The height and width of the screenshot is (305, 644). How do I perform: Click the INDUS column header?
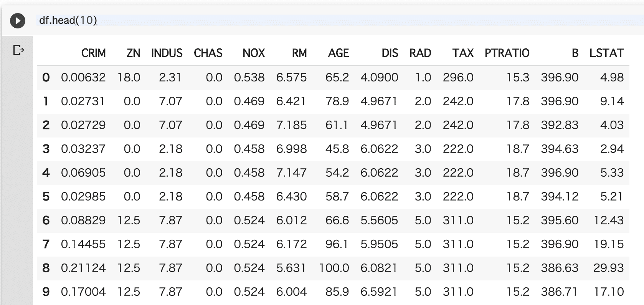coord(167,53)
